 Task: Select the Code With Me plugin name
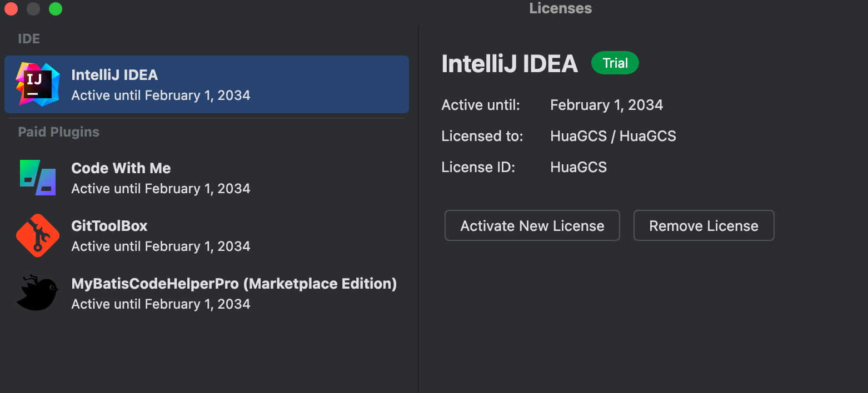[121, 168]
